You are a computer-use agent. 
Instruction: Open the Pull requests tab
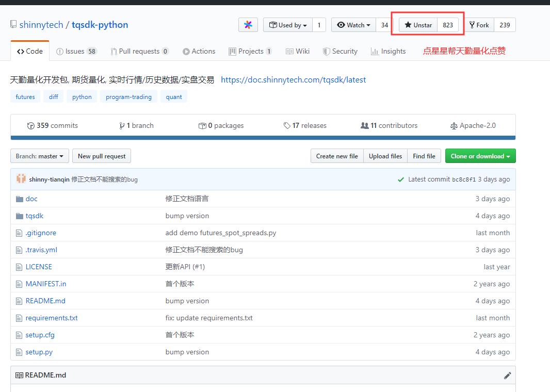(x=140, y=51)
